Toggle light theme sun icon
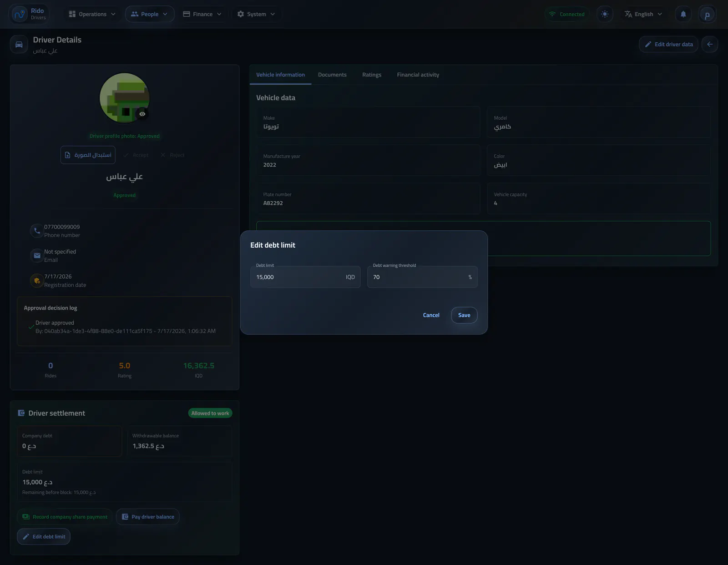728x565 pixels. [x=605, y=14]
